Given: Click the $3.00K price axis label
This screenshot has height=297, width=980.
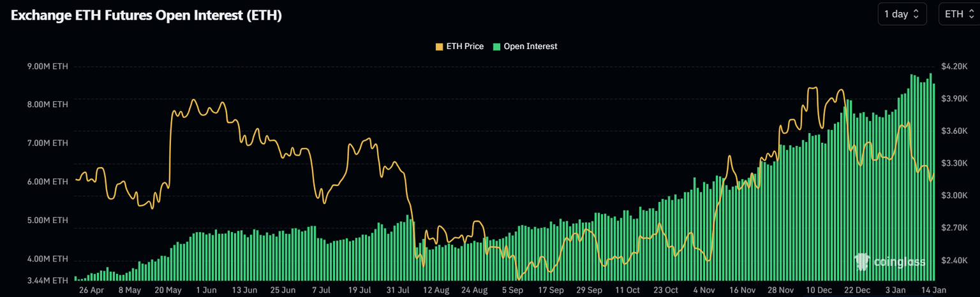Looking at the screenshot, I should click(x=954, y=195).
